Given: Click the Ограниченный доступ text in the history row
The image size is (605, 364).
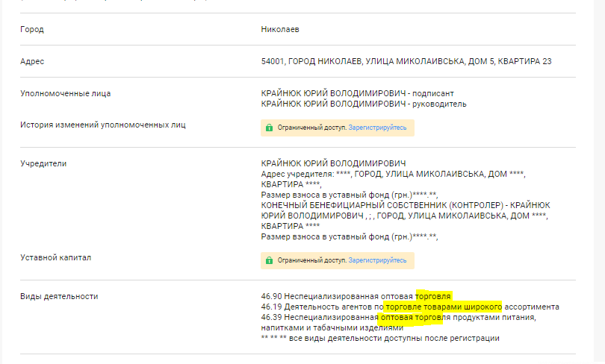Looking at the screenshot, I should (312, 128).
